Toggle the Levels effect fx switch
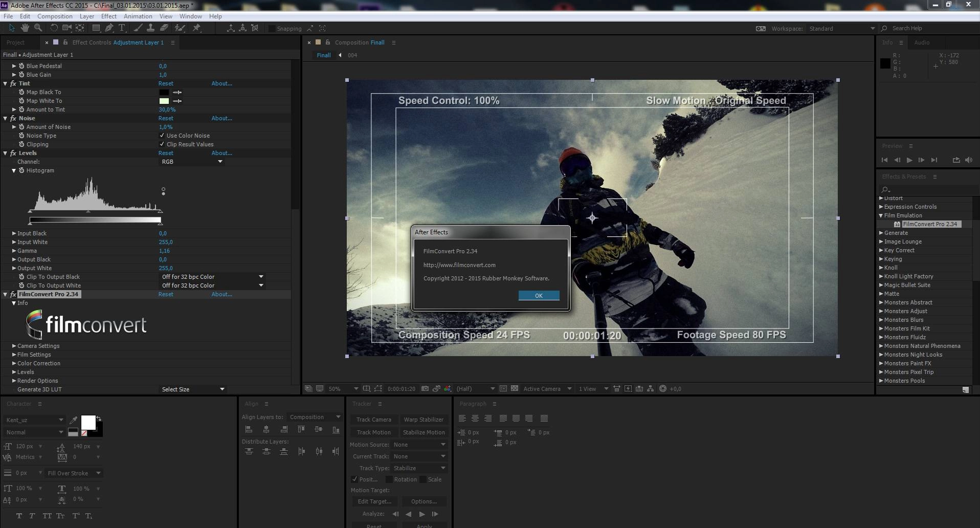 [x=13, y=153]
